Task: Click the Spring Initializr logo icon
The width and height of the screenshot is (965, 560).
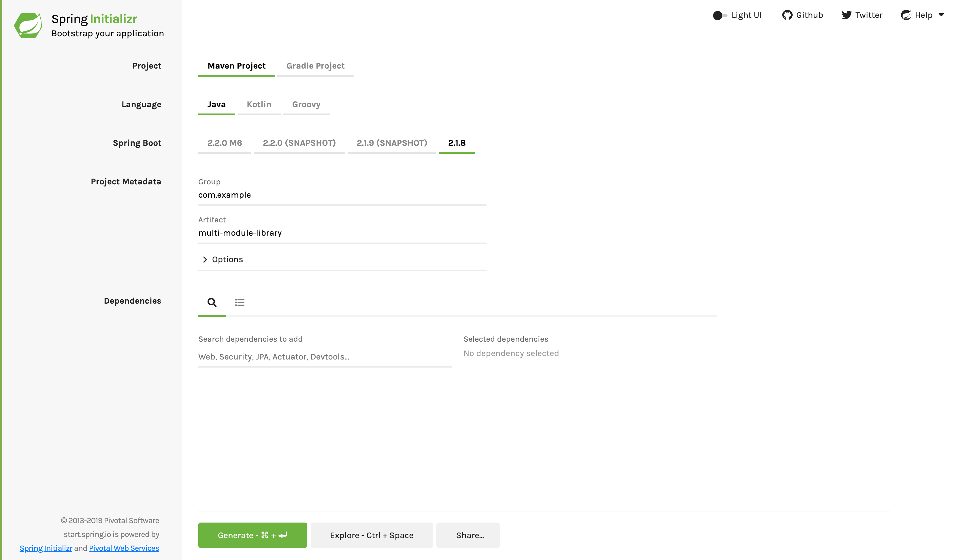Action: coord(27,25)
